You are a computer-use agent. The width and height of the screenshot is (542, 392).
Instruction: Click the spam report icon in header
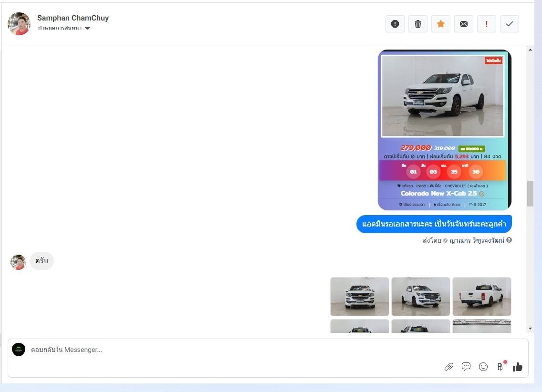(x=395, y=24)
